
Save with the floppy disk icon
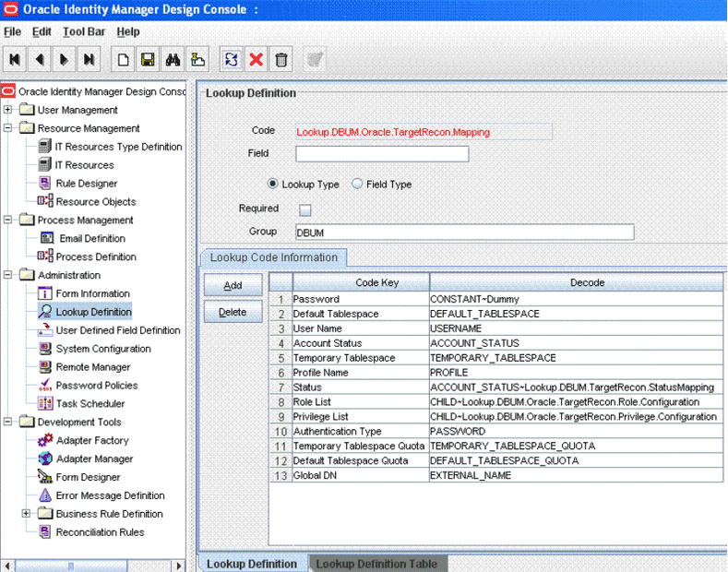(x=148, y=59)
